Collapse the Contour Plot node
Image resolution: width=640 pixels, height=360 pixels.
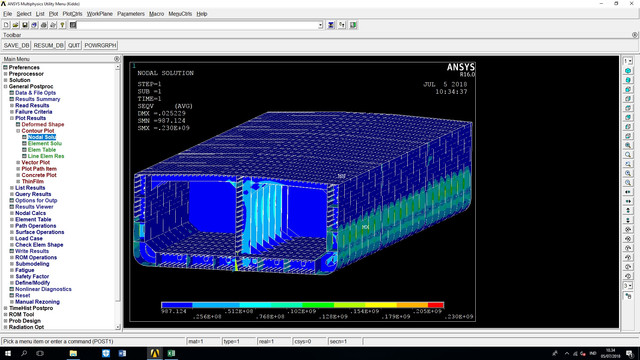pos(18,131)
